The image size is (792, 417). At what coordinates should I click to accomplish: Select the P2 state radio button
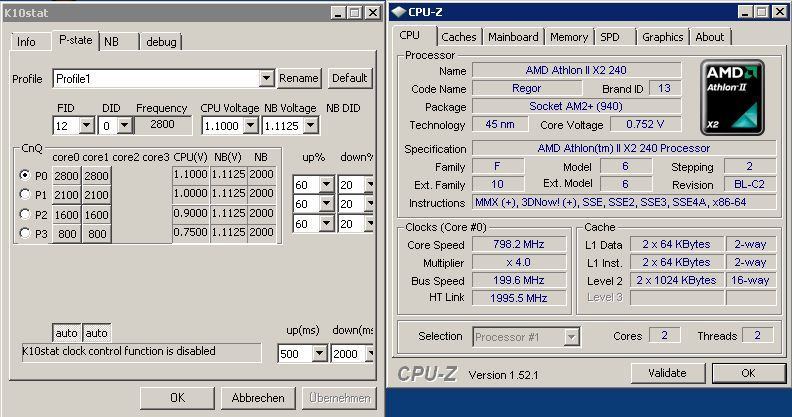pyautogui.click(x=24, y=214)
